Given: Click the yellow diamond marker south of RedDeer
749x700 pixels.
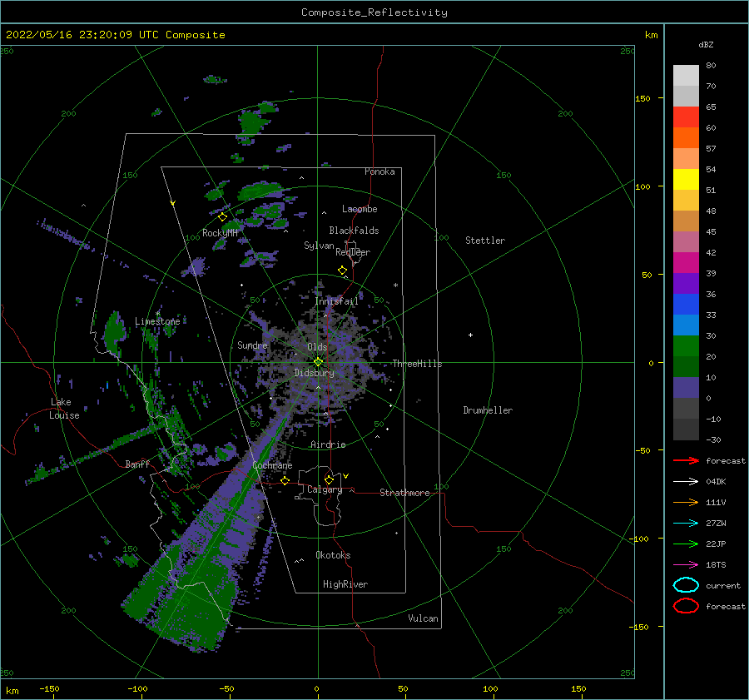Looking at the screenshot, I should click(343, 271).
